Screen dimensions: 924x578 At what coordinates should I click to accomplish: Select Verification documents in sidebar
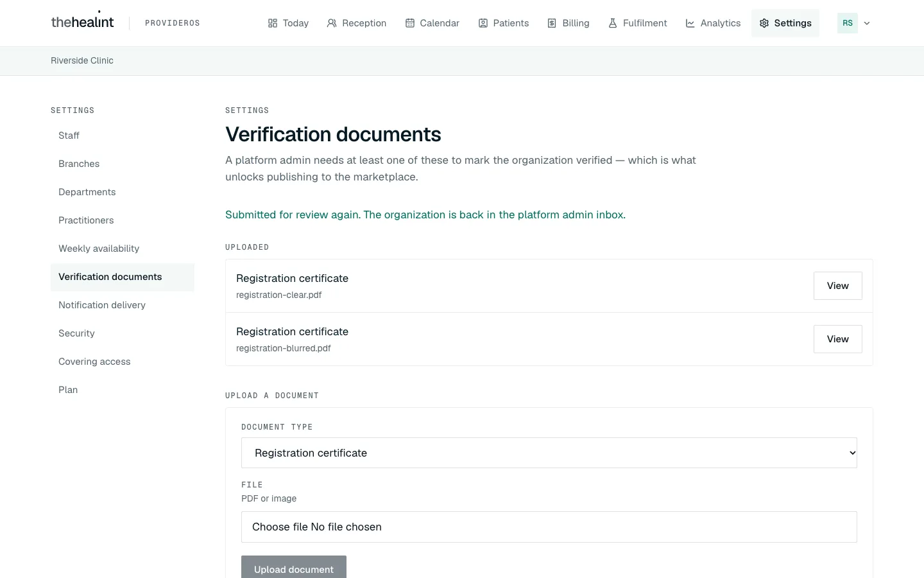coord(123,277)
